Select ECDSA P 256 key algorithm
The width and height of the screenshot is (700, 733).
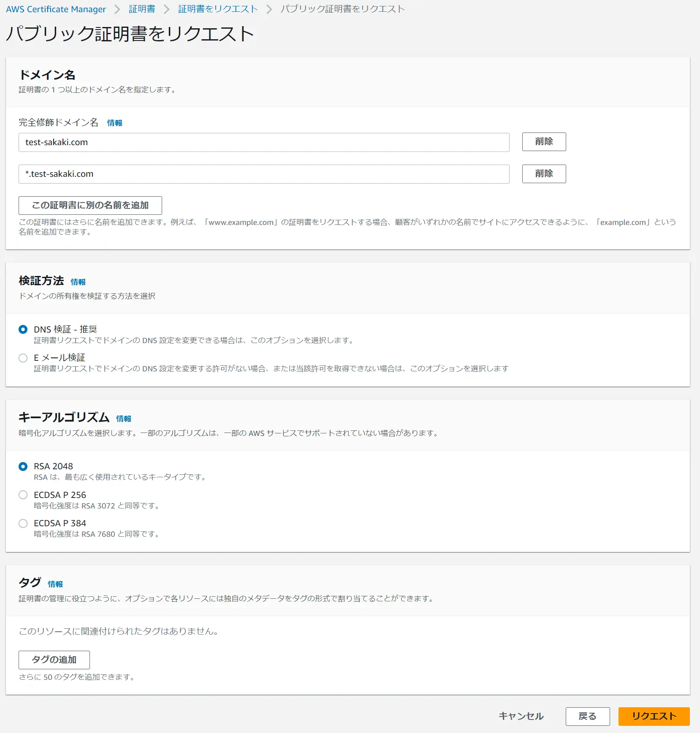click(x=23, y=495)
